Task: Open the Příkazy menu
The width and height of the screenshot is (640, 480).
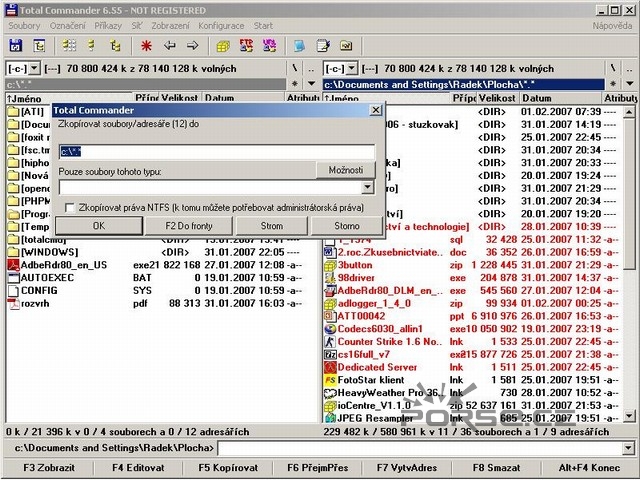Action: tap(108, 26)
